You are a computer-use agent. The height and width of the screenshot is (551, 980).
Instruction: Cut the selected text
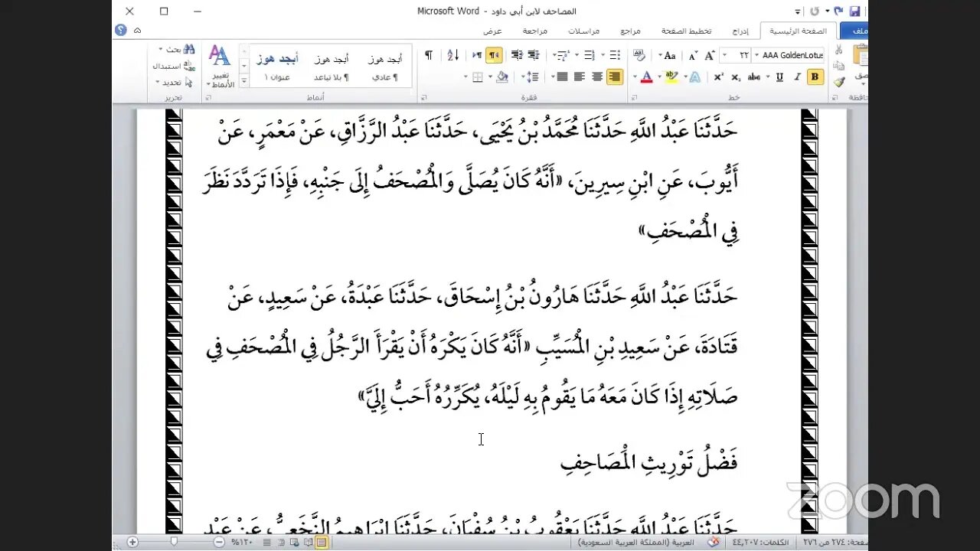[x=838, y=49]
